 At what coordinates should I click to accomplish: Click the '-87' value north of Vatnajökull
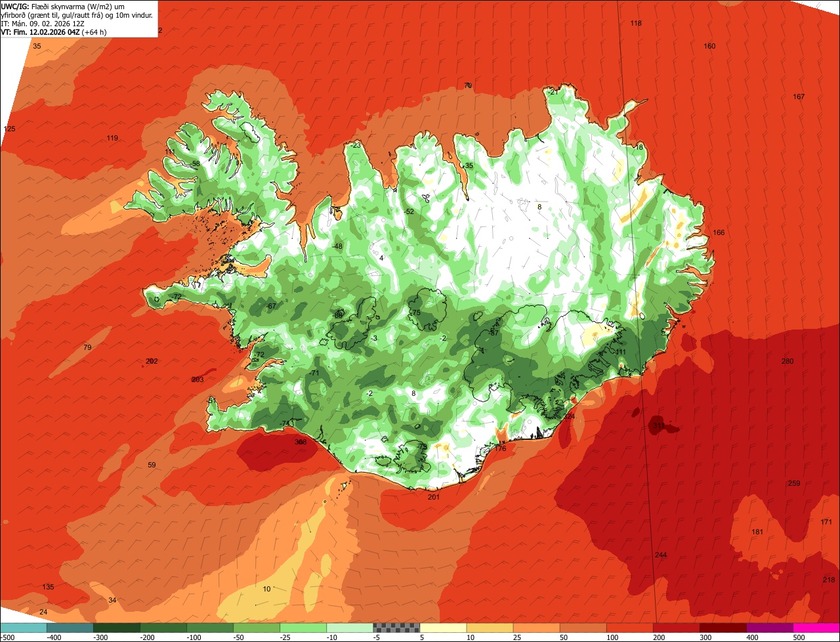point(493,333)
